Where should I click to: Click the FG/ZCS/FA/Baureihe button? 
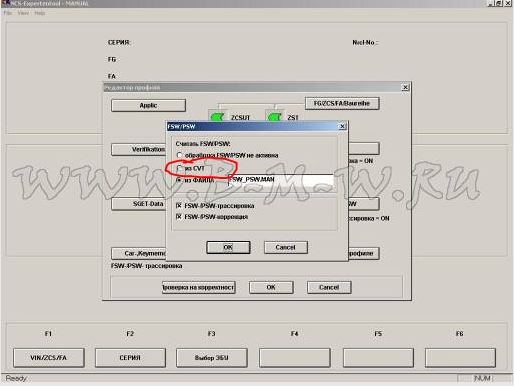tap(342, 103)
